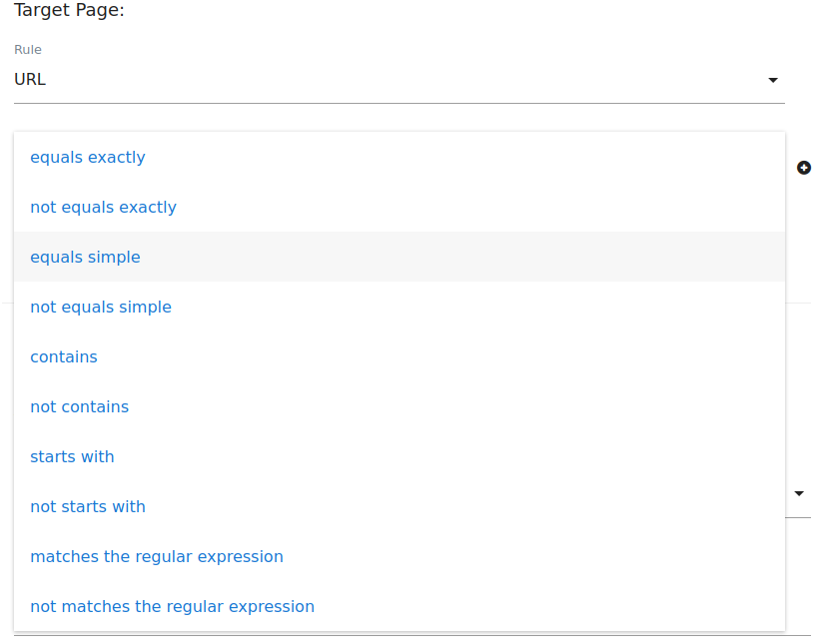831x644 pixels.
Task: Click the "Target Page:" heading
Action: [x=69, y=11]
